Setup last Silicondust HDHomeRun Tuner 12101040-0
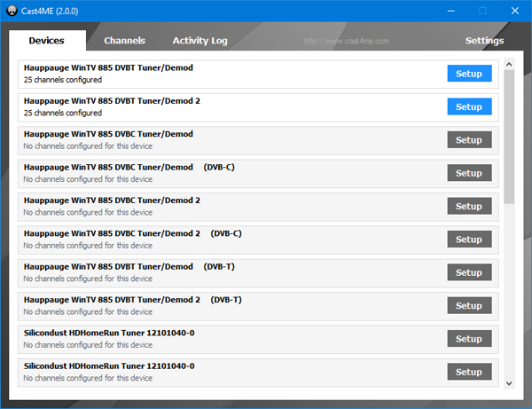532x409 pixels. click(469, 372)
